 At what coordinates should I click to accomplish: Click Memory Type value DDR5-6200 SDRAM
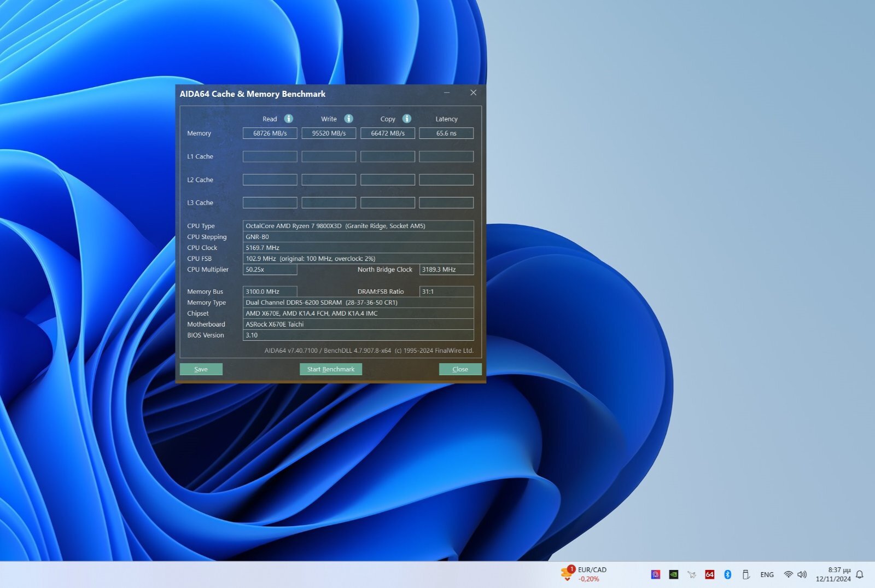358,302
